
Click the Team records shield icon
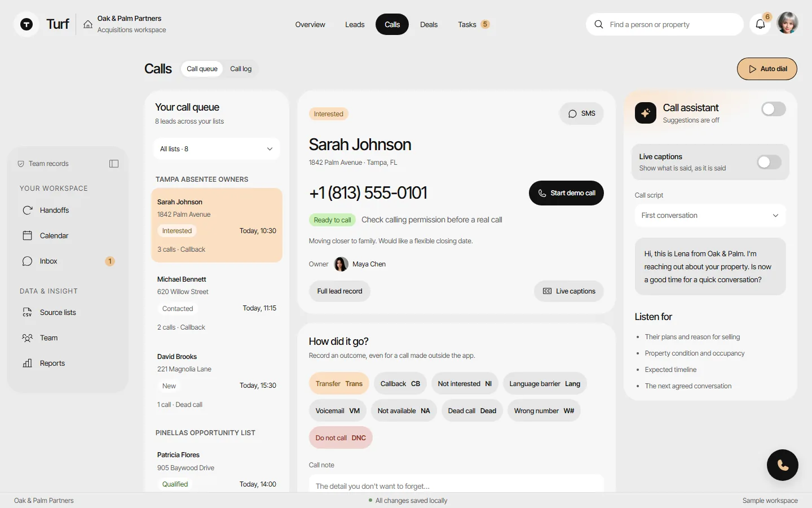pyautogui.click(x=21, y=164)
